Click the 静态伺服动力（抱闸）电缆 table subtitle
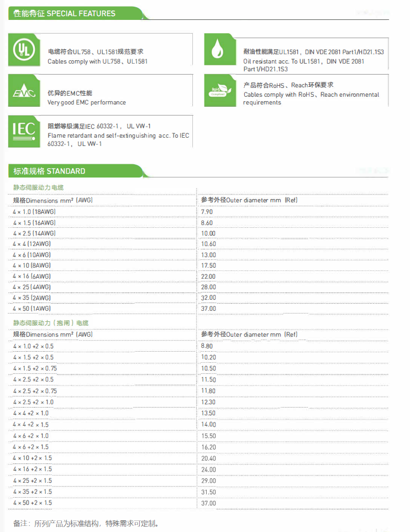 coord(51,323)
